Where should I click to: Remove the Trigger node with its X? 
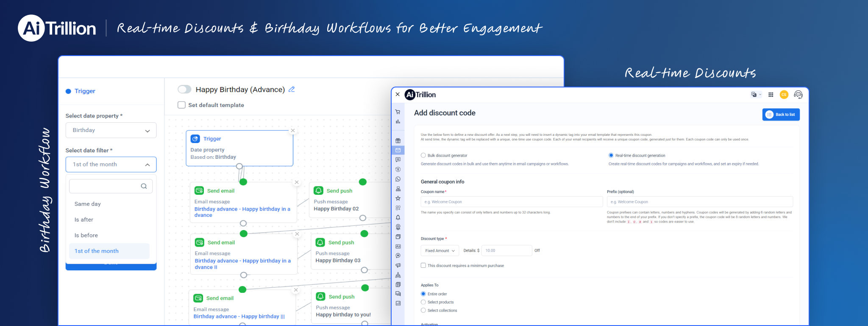click(x=292, y=131)
